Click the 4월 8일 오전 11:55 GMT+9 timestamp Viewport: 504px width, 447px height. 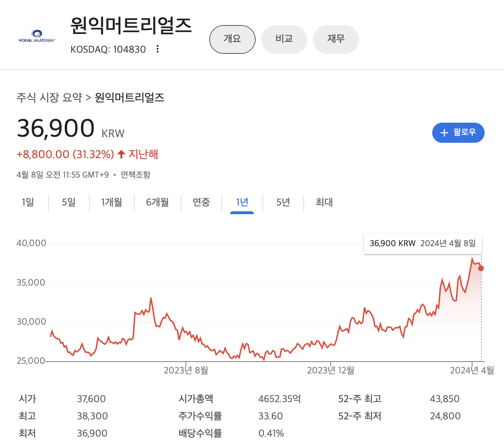click(62, 175)
